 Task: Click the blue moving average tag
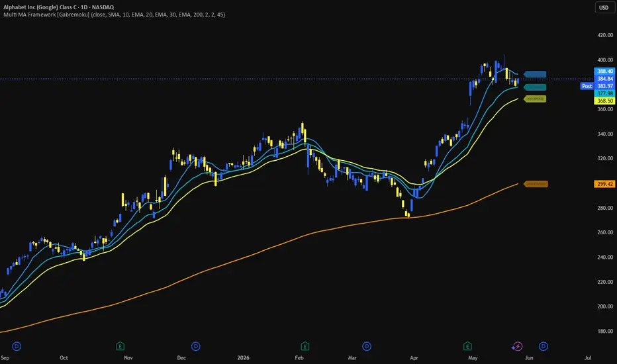[x=535, y=74]
